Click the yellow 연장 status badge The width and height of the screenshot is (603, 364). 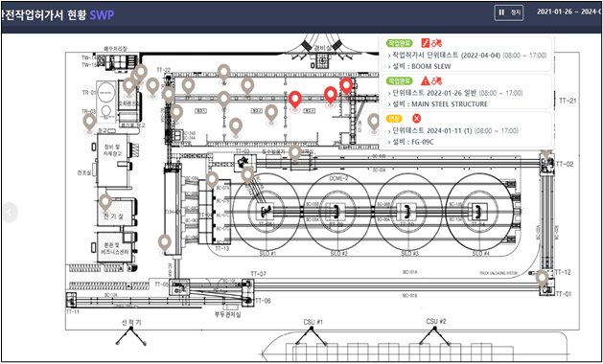coord(393,119)
